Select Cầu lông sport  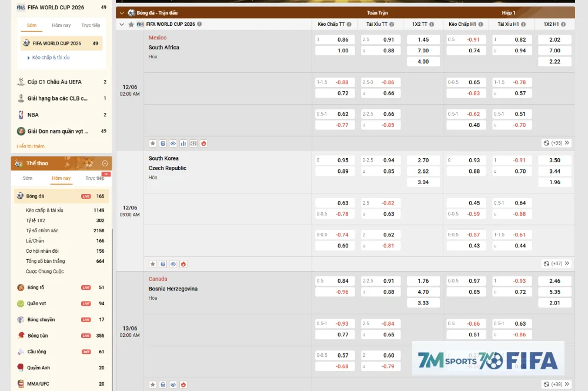(62, 352)
